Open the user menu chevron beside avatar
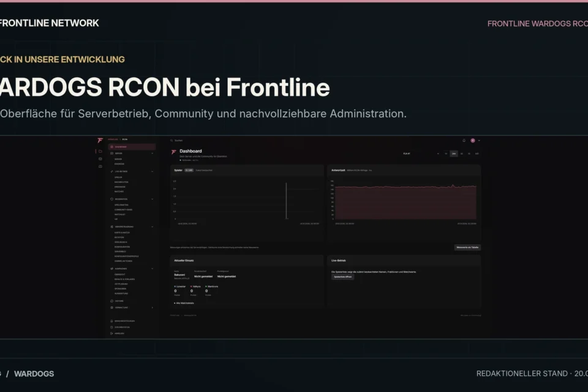 click(479, 140)
